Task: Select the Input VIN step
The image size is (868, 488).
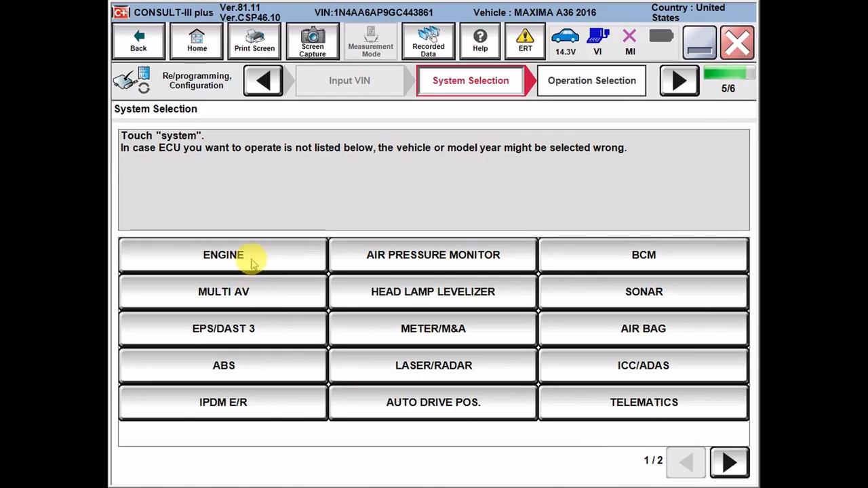Action: tap(349, 81)
